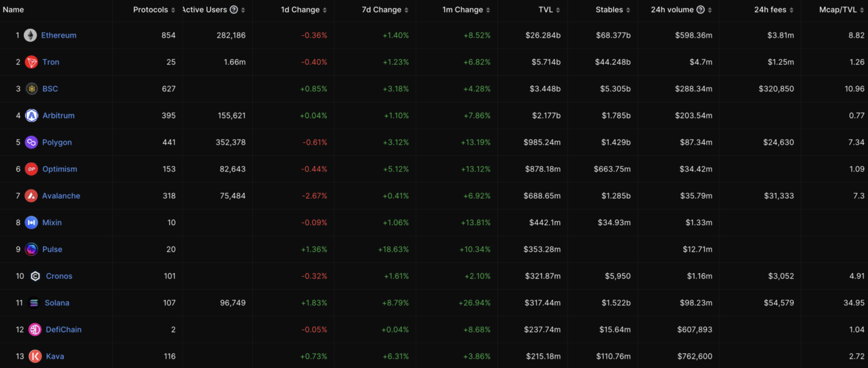Click the Tron chain logo icon
Viewport: 868px width, 368px height.
coord(32,62)
